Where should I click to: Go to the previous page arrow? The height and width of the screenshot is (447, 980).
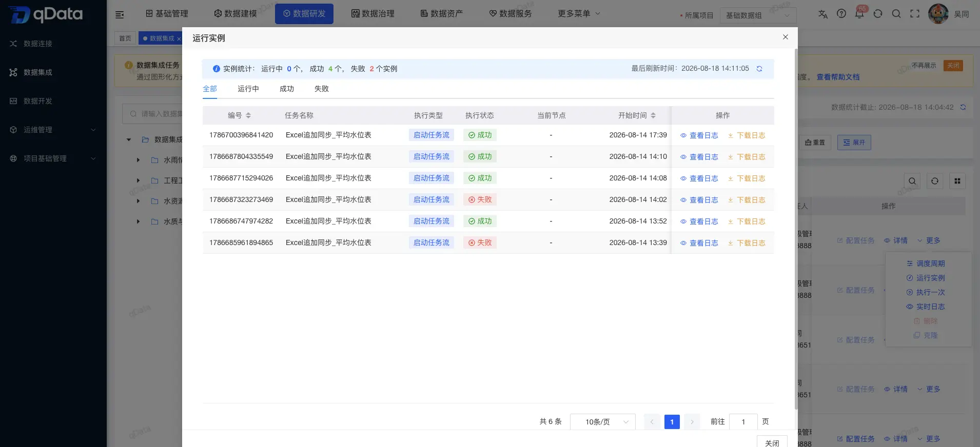(652, 422)
